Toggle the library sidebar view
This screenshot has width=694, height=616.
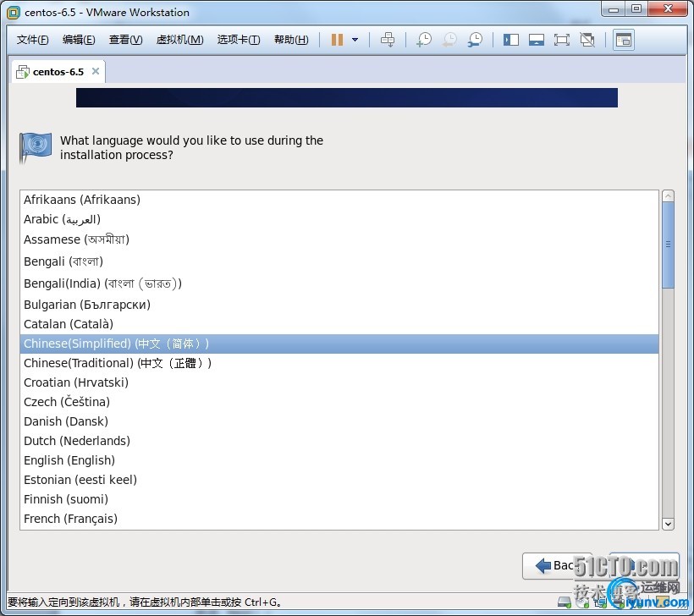coord(510,40)
